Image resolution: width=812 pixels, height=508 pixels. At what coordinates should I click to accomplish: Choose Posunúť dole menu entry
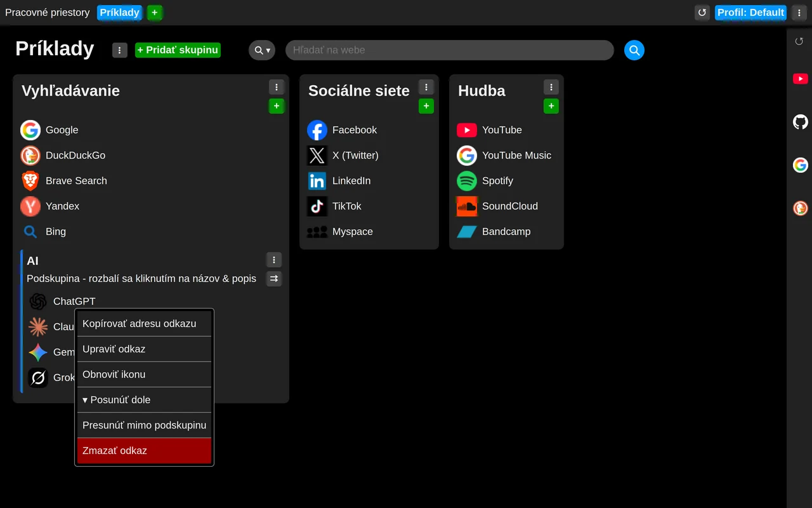(x=144, y=400)
